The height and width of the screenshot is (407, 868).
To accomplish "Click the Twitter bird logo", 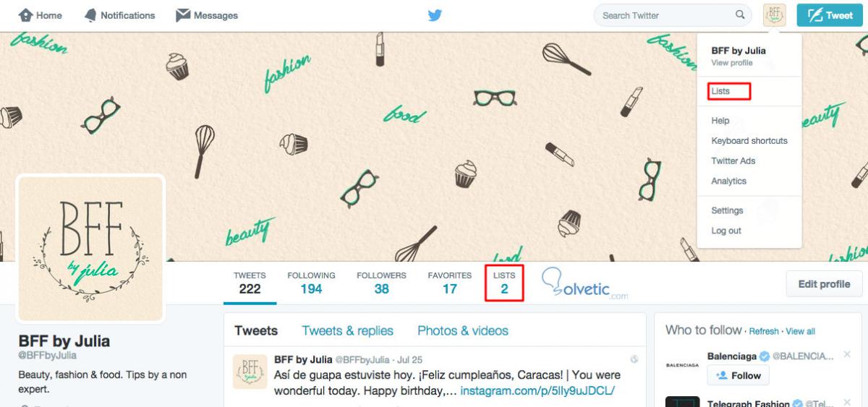I will coord(434,15).
